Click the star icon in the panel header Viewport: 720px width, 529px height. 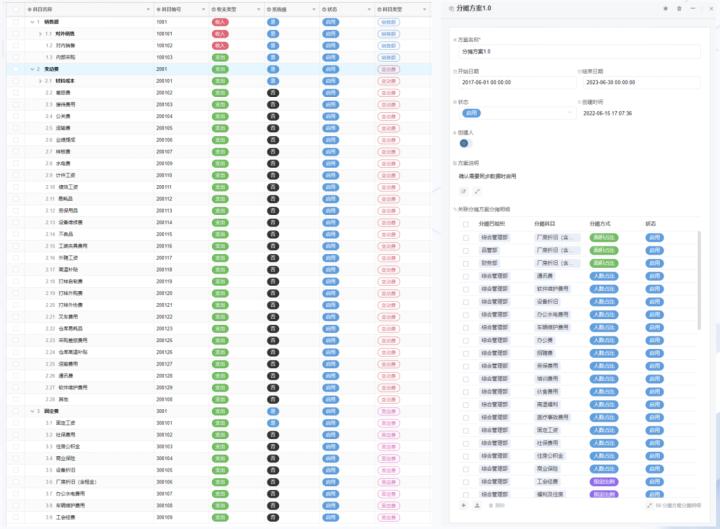coord(665,8)
